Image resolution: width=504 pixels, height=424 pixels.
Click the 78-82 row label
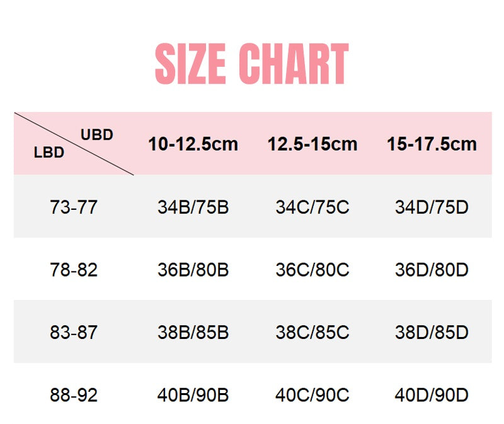74,270
